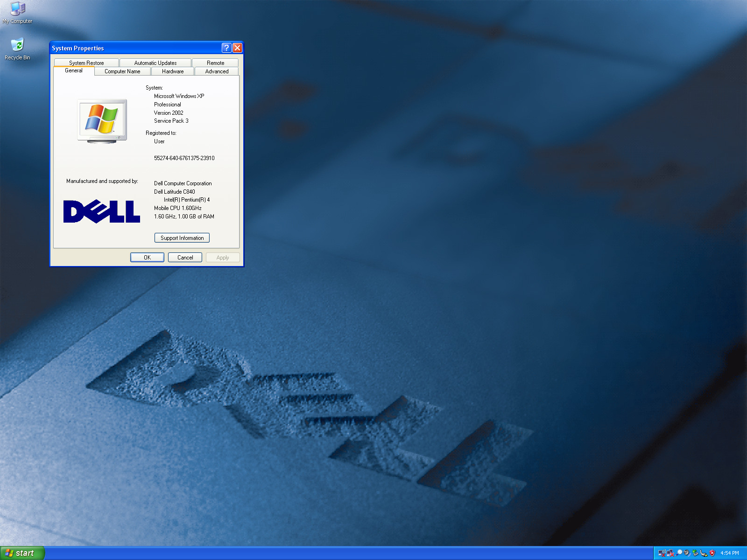Click the 4:54 PM taskbar clock
The image size is (747, 560).
(729, 553)
